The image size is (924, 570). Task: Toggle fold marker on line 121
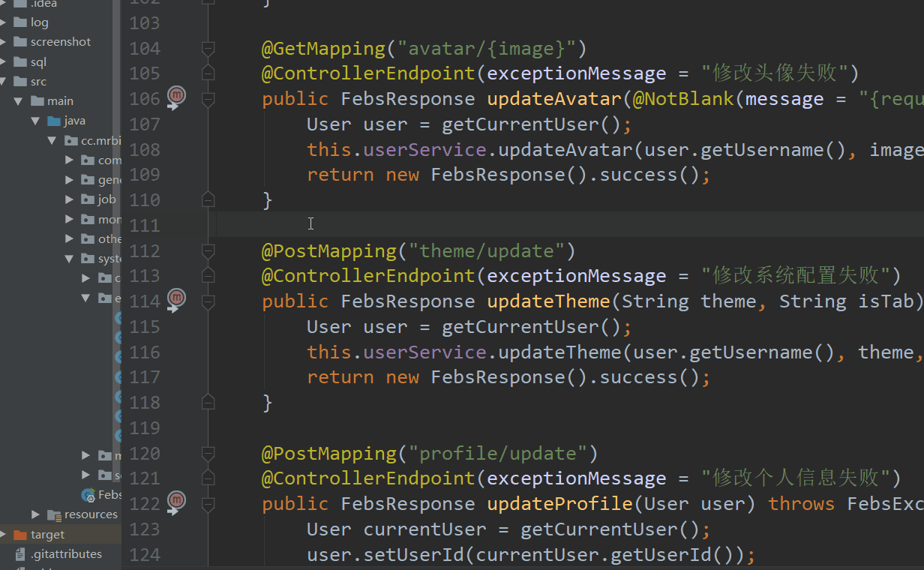coord(208,478)
